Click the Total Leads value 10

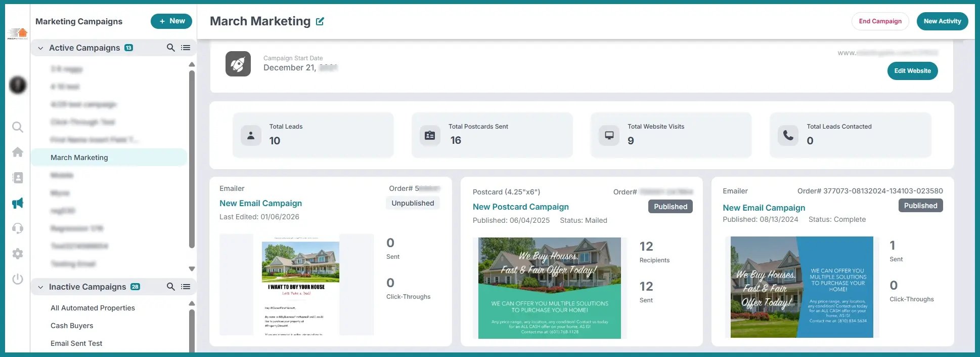[x=275, y=141]
